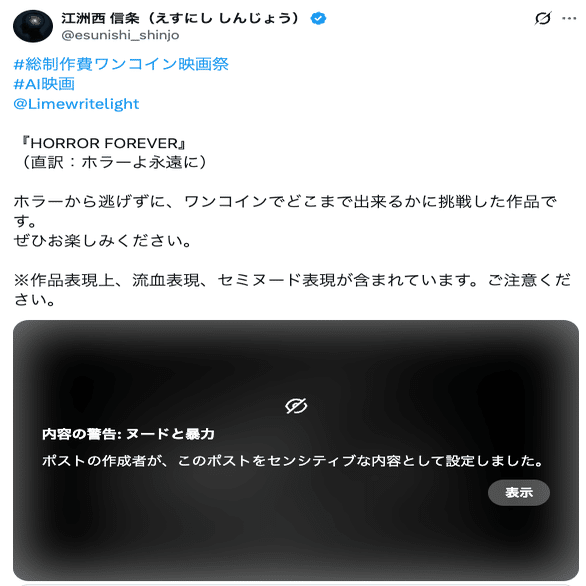Viewport: 586px width, 586px height.
Task: Click the ご注意ください text in the note
Action: pyautogui.click(x=529, y=280)
